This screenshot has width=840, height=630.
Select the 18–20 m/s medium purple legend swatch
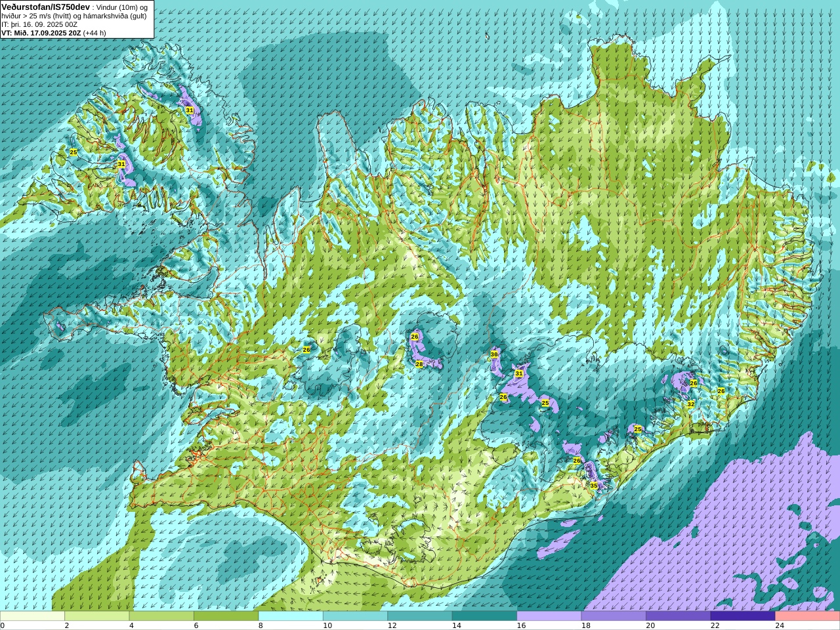tap(614, 616)
